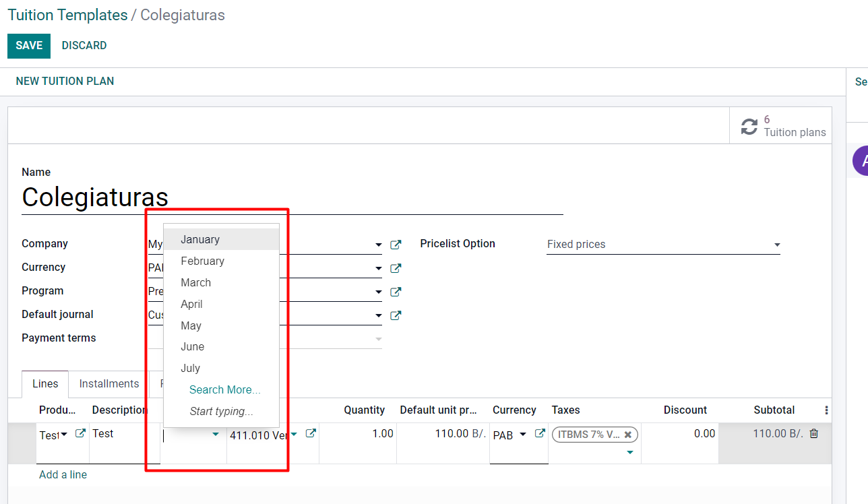Image resolution: width=868 pixels, height=504 pixels.
Task: Click the Tuition plans refresh icon
Action: click(749, 127)
